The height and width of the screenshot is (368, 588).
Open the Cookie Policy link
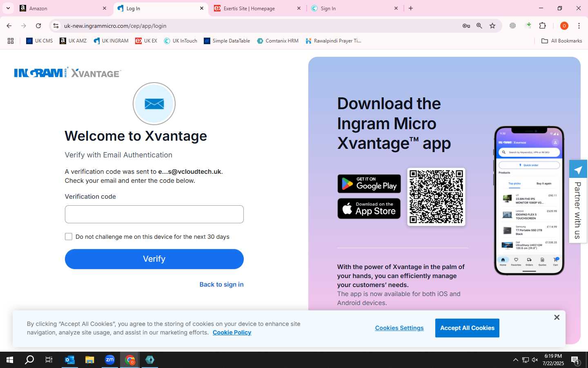[232, 332]
